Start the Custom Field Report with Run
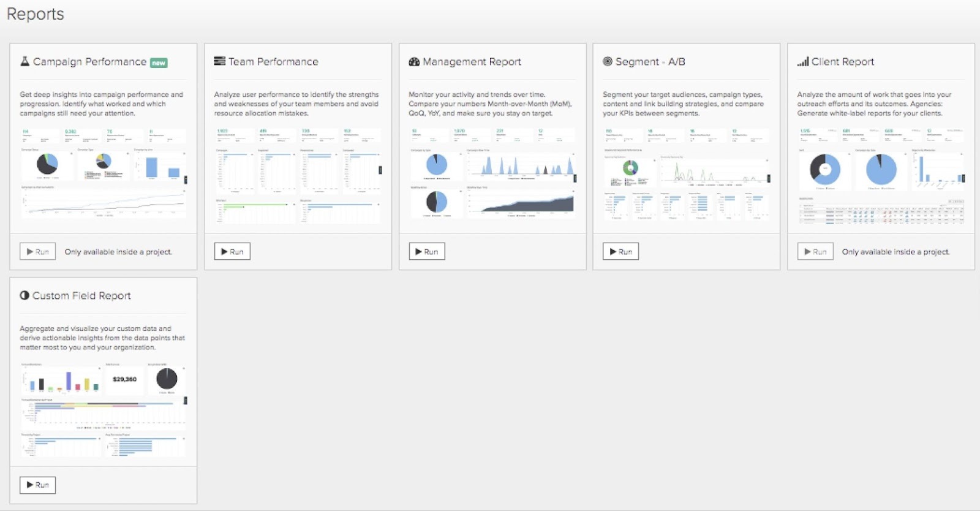Image resolution: width=980 pixels, height=511 pixels. (37, 485)
